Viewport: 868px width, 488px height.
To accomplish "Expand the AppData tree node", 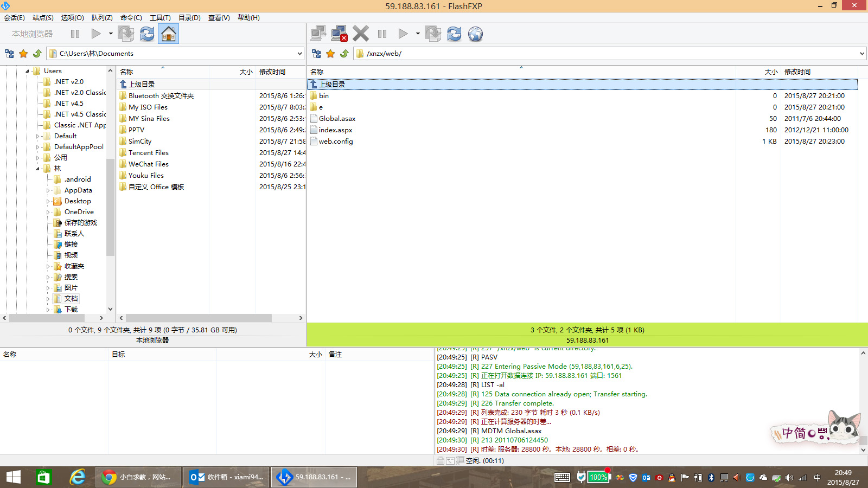I will pyautogui.click(x=48, y=190).
